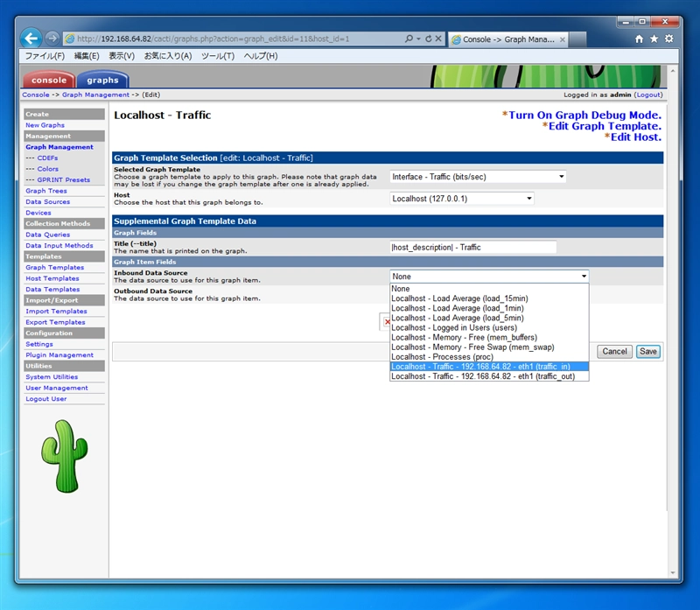
Task: Open the browser Tools gear icon
Action: [668, 39]
